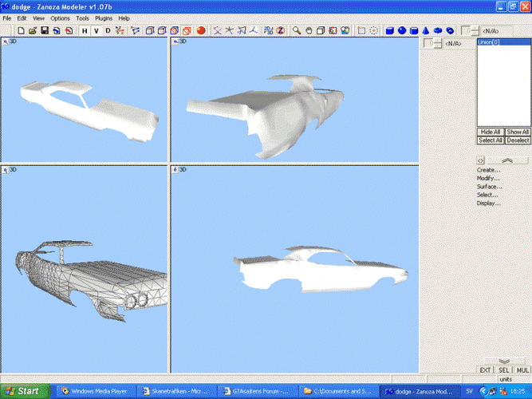The image size is (532, 399).
Task: Select the Pan hand tool
Action: [x=308, y=30]
